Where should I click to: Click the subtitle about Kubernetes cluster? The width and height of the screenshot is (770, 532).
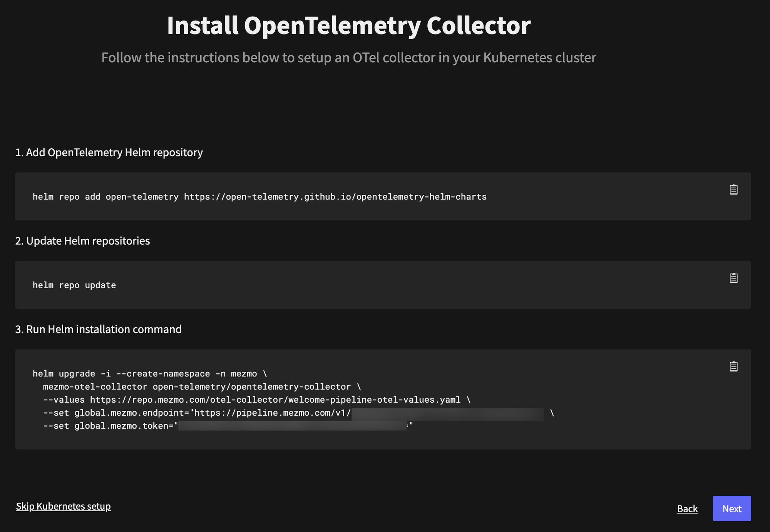coord(348,58)
